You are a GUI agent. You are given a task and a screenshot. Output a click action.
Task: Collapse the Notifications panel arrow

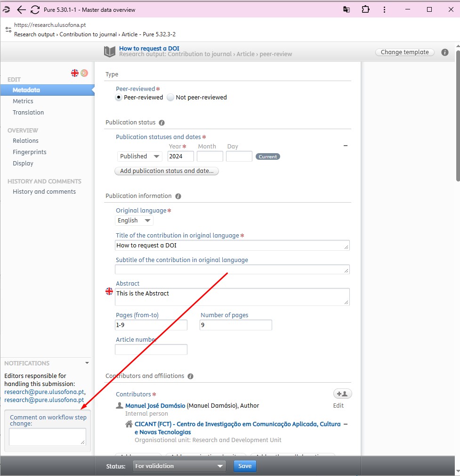[87, 363]
